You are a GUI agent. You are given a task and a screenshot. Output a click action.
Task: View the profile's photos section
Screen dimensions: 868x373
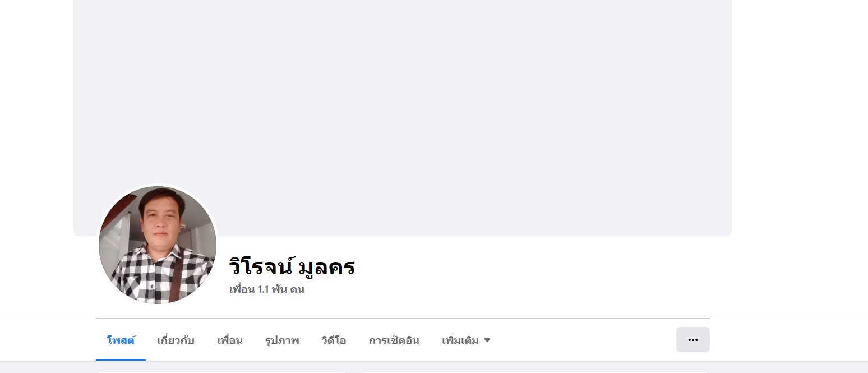pyautogui.click(x=282, y=340)
